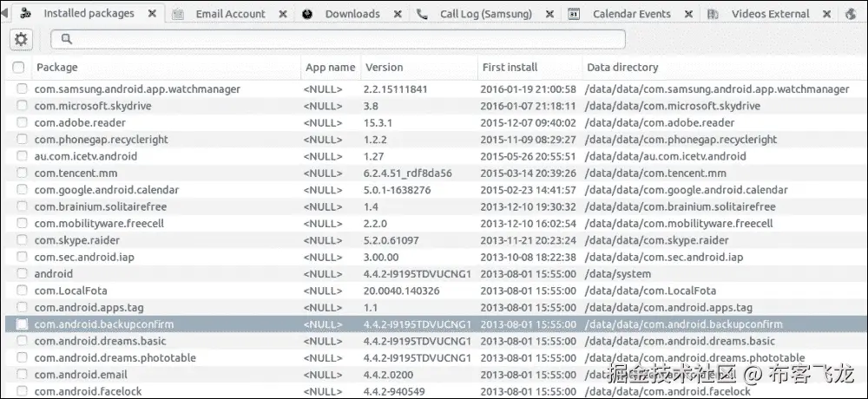Open the Call Log (Samsung) tab
The image size is (868, 399).
485,15
